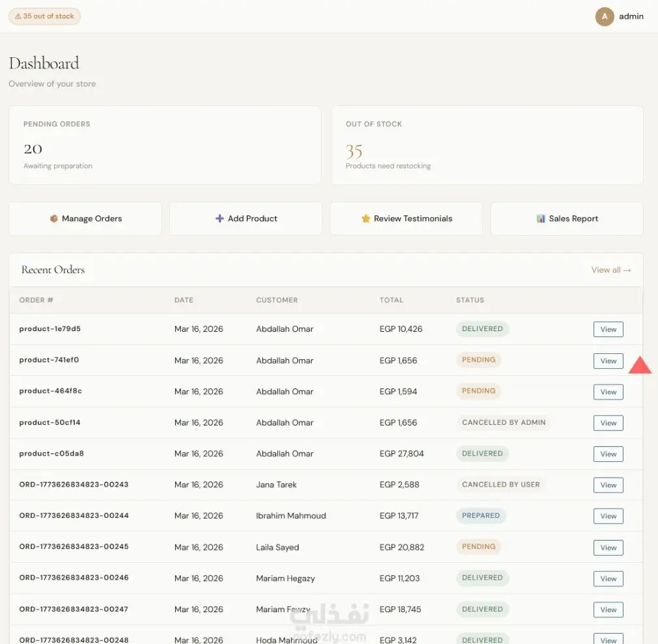Click the CANCELLED BY USER status badge
Viewport: 658px width, 644px height.
pyautogui.click(x=500, y=484)
